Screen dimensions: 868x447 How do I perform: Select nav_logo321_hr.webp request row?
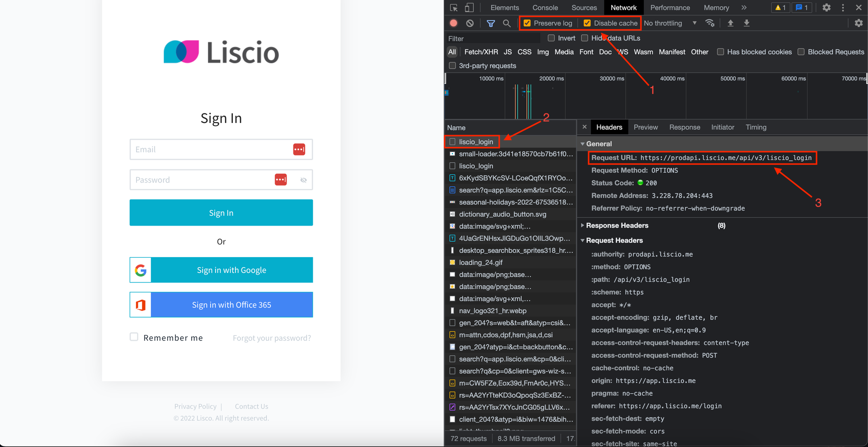coord(510,311)
